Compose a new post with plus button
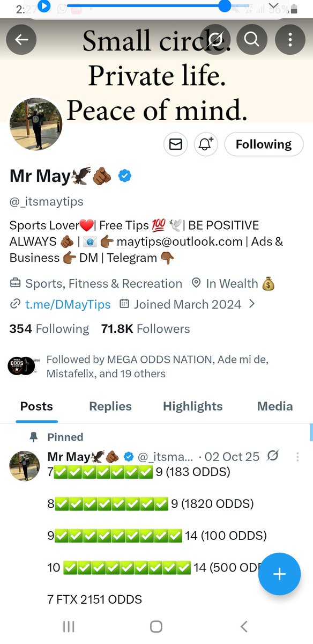The image size is (313, 644). click(x=279, y=574)
